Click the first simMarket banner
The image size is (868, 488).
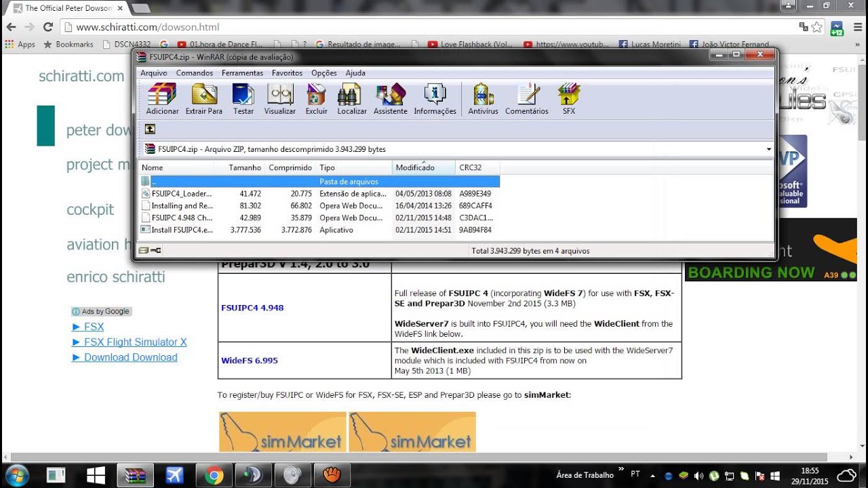(x=283, y=432)
